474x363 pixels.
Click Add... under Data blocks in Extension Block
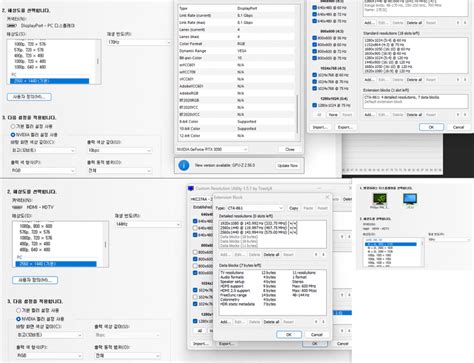point(225,322)
